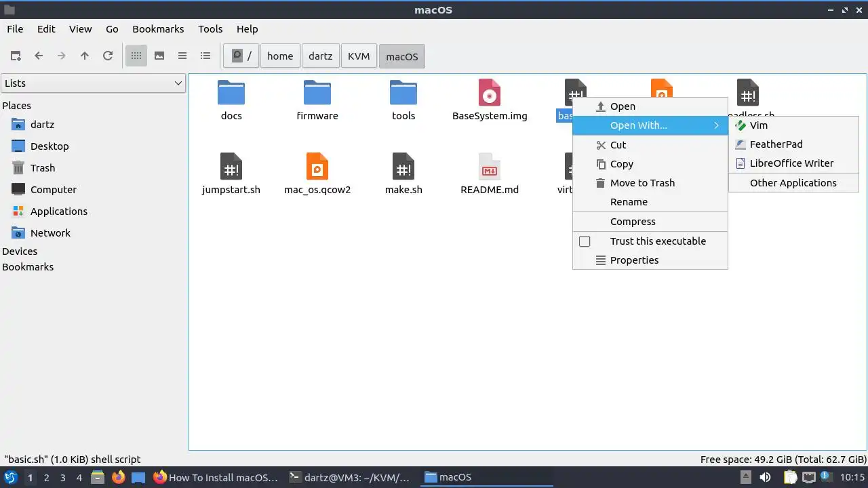868x488 pixels.
Task: Select the docs folder
Action: tap(231, 100)
